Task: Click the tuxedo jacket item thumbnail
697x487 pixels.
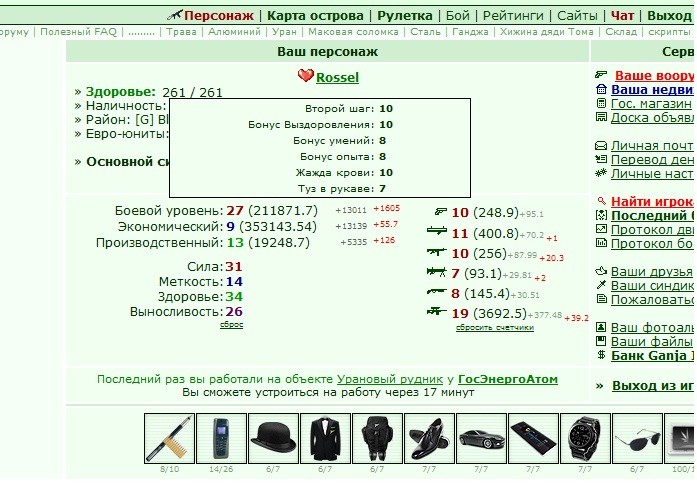Action: point(325,438)
